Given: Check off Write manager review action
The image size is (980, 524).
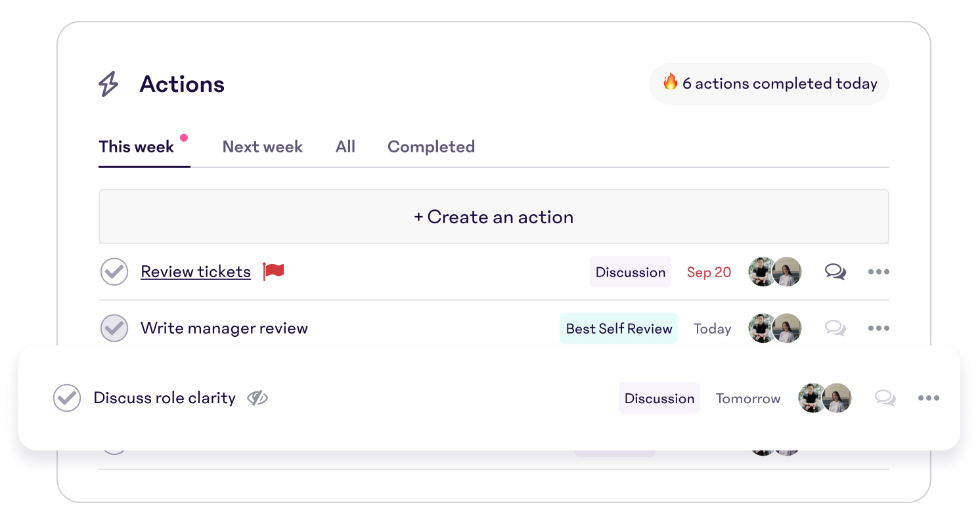Looking at the screenshot, I should (x=114, y=328).
